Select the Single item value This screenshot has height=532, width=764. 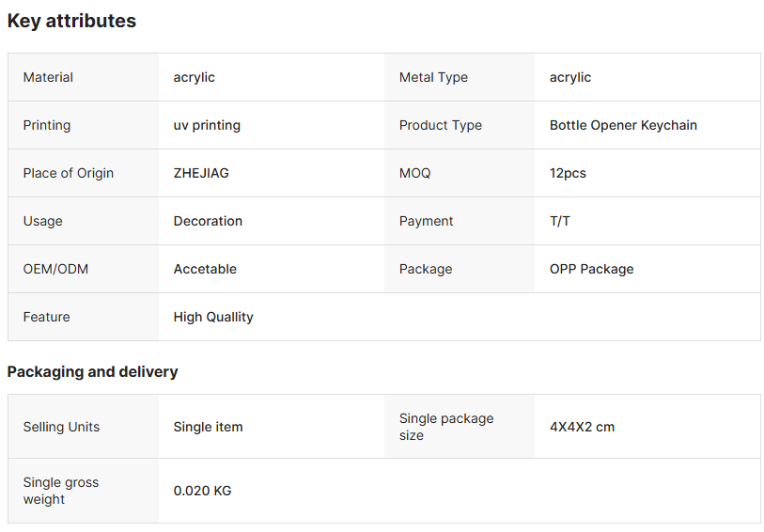[x=208, y=427]
